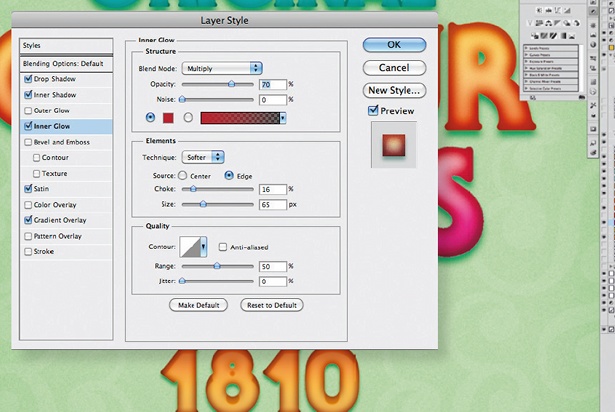Click the Reset to Default button

[271, 304]
